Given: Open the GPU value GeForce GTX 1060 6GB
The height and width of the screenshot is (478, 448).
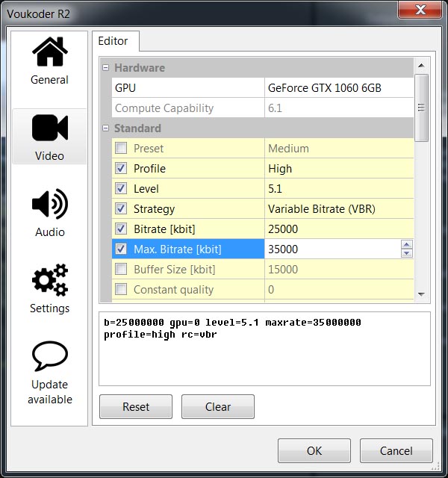Looking at the screenshot, I should pos(339,88).
